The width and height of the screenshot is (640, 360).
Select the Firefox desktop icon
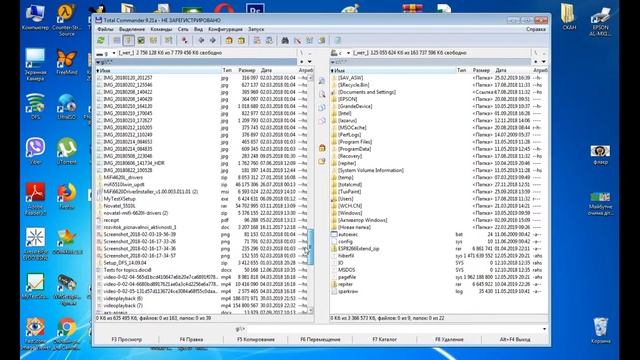tap(67, 196)
